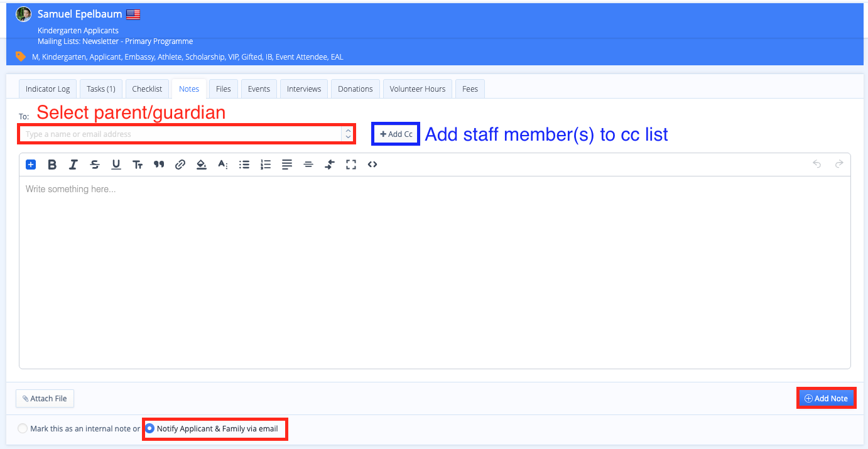Image resolution: width=868 pixels, height=449 pixels.
Task: Open the font size menu
Action: (x=138, y=165)
